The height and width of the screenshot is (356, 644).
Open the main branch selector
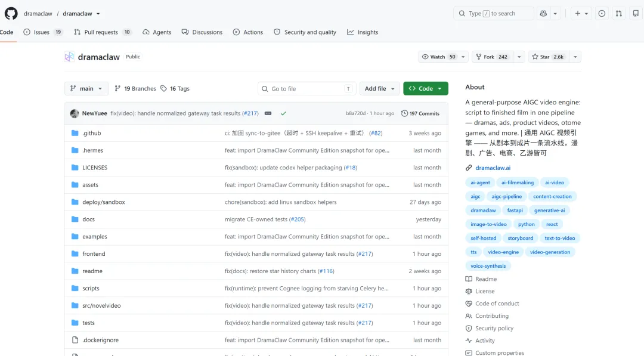click(x=86, y=89)
